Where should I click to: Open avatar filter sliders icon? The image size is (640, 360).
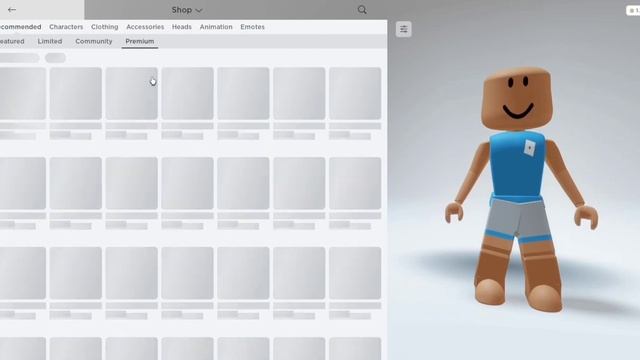click(x=403, y=29)
